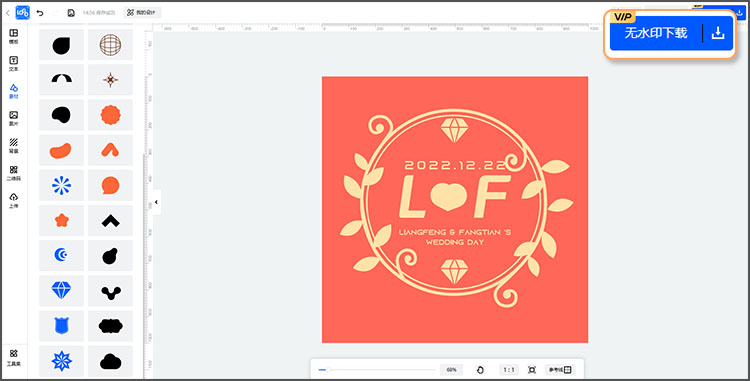Click the fit-to-screen icon
750x381 pixels.
[532, 370]
